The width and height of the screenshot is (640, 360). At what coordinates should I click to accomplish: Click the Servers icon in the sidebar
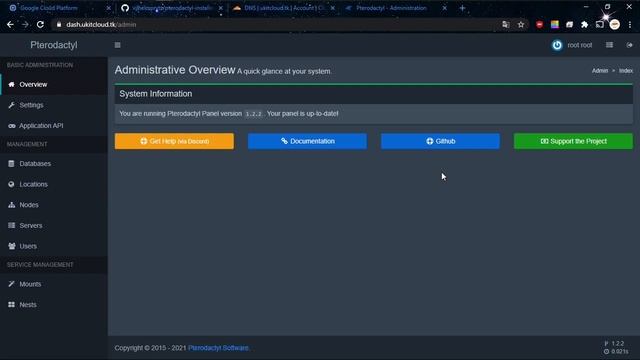point(11,225)
